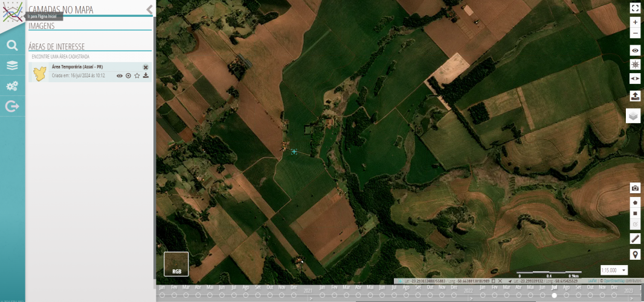644x302 pixels.
Task: Take a map snapshot with camera icon
Action: [x=635, y=188]
